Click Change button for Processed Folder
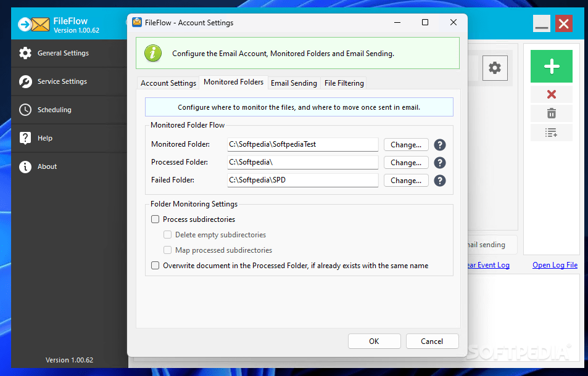 pyautogui.click(x=406, y=163)
